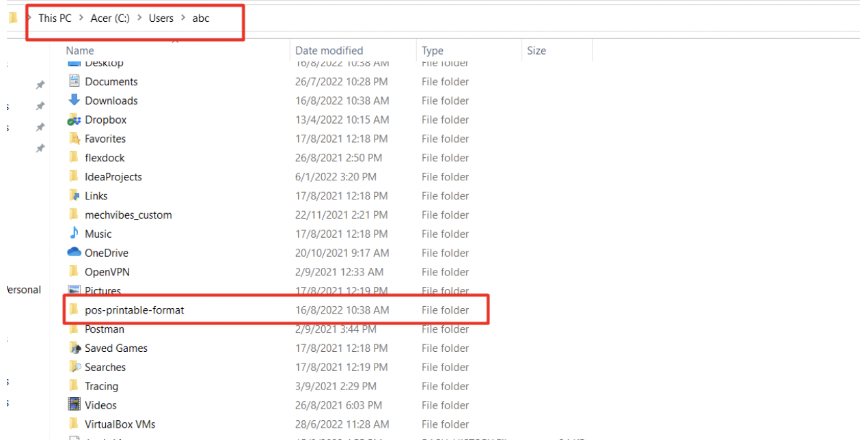The width and height of the screenshot is (868, 440).
Task: Click File folder type in Videos row
Action: (446, 405)
